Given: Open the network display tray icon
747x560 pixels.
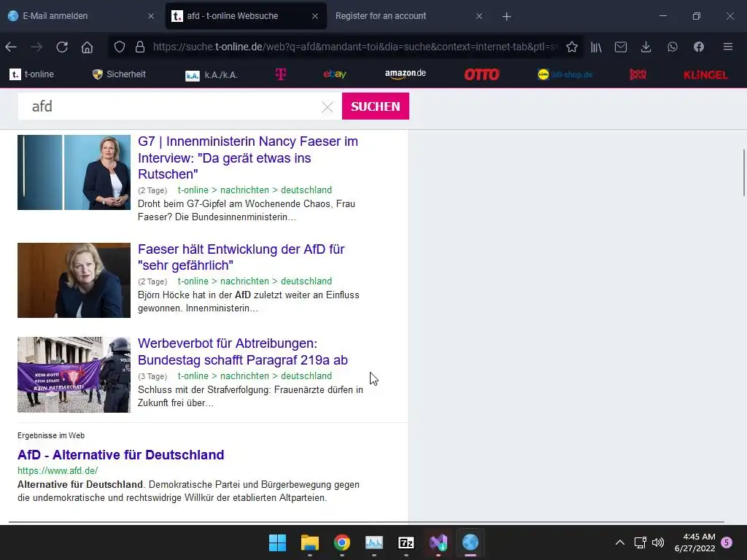Looking at the screenshot, I should pyautogui.click(x=640, y=542).
